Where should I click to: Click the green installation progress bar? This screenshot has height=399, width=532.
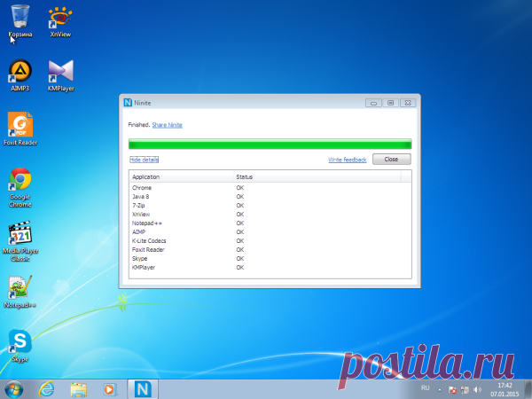[x=270, y=144]
